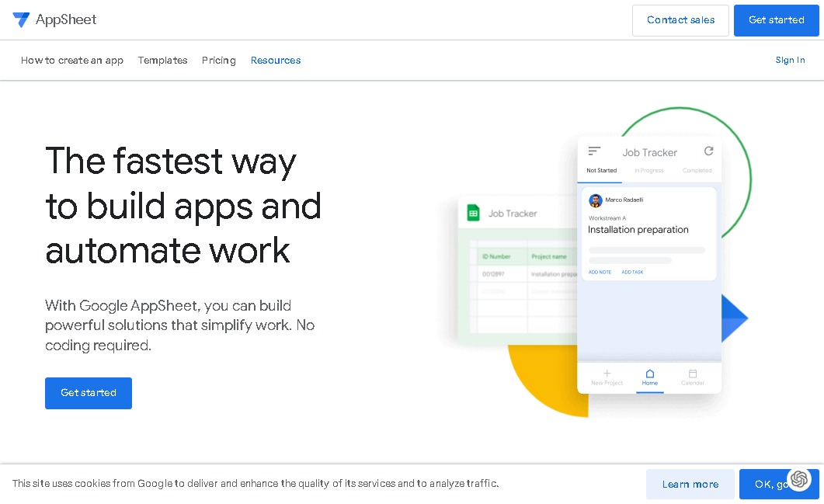
Task: Open the Resources menu item
Action: point(276,61)
